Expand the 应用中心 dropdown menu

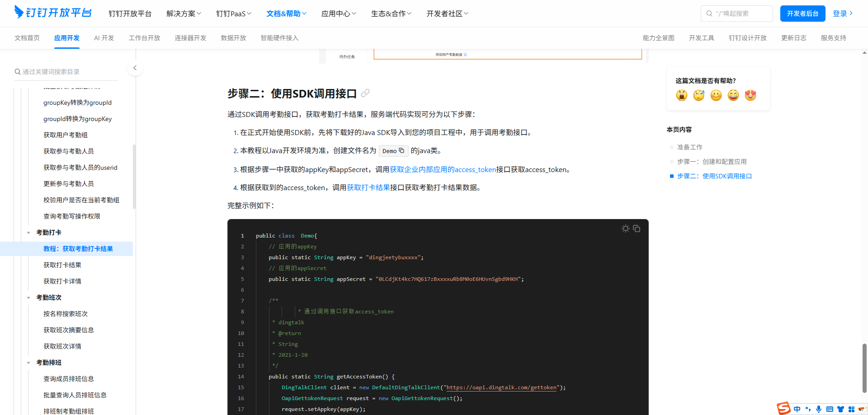(339, 14)
